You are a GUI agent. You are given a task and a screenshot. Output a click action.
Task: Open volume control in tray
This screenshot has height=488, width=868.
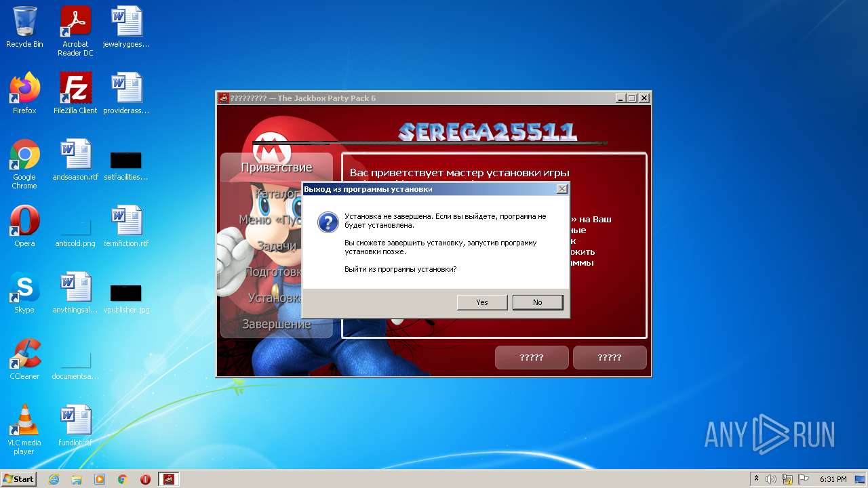(771, 479)
